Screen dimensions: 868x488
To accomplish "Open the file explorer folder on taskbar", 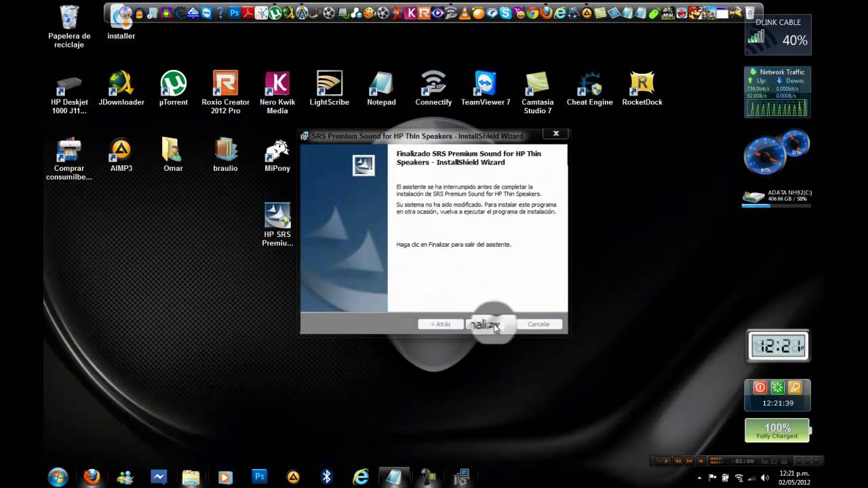I will click(x=191, y=477).
